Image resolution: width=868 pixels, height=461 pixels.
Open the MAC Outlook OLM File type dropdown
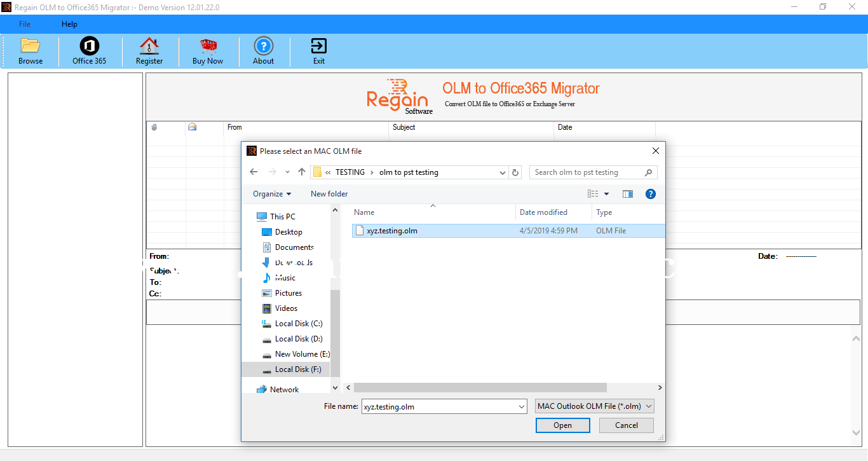pyautogui.click(x=594, y=406)
